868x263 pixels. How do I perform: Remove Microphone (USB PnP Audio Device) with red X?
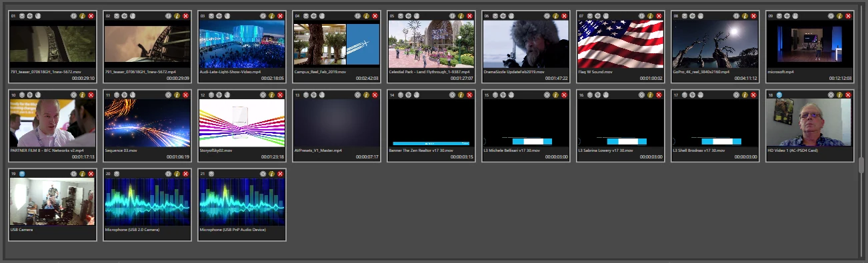coord(281,174)
